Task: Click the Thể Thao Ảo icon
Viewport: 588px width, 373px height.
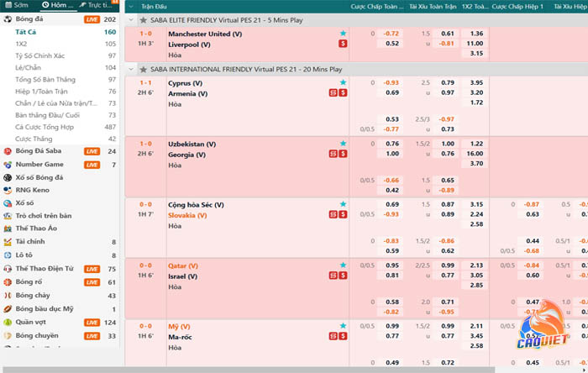Action: (8, 229)
